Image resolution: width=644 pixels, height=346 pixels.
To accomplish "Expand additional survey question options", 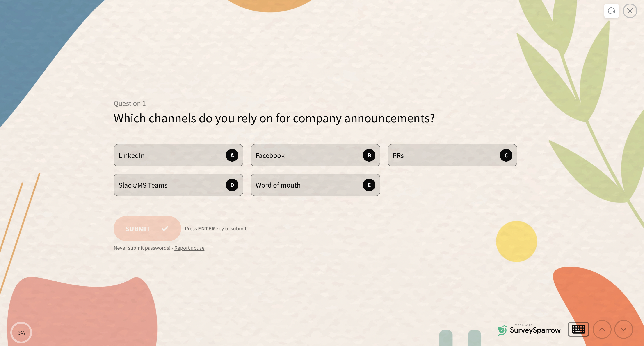I will click(x=624, y=329).
